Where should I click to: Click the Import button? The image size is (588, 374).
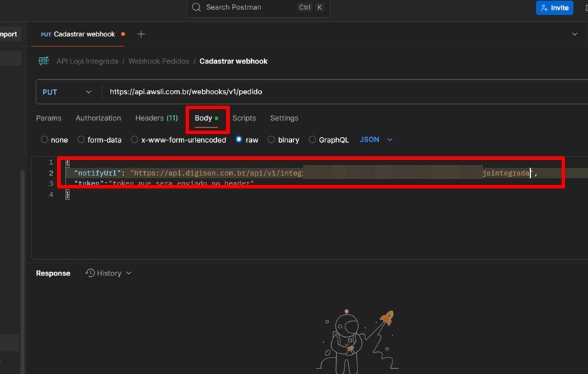click(x=9, y=34)
